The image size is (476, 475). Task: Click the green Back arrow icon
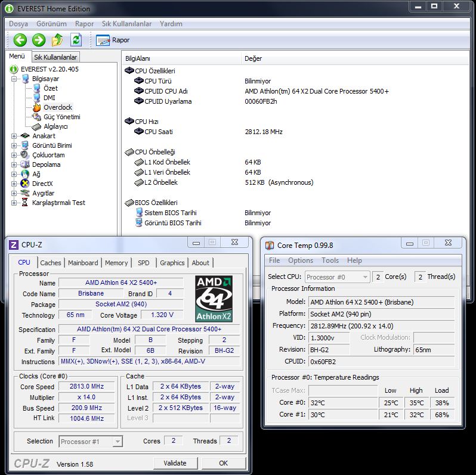(x=20, y=40)
